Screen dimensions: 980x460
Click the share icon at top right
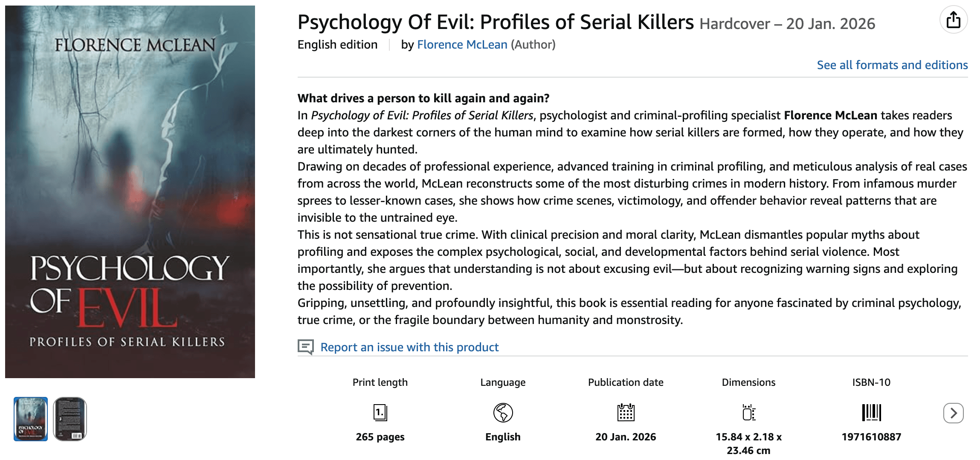coord(953,20)
